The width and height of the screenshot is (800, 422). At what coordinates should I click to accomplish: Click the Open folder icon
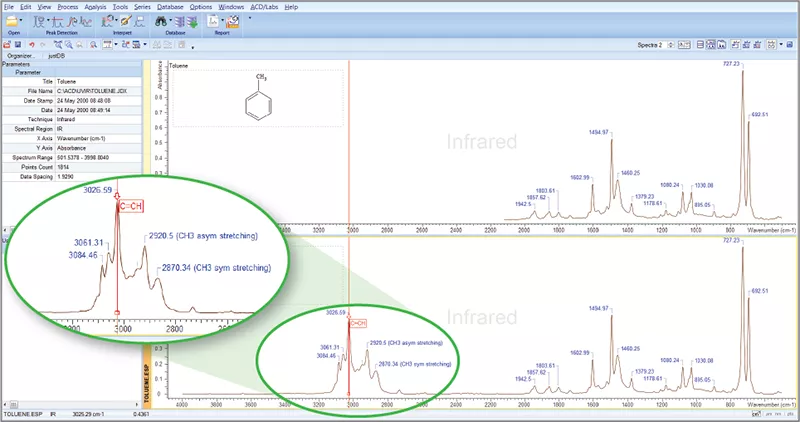[10, 20]
